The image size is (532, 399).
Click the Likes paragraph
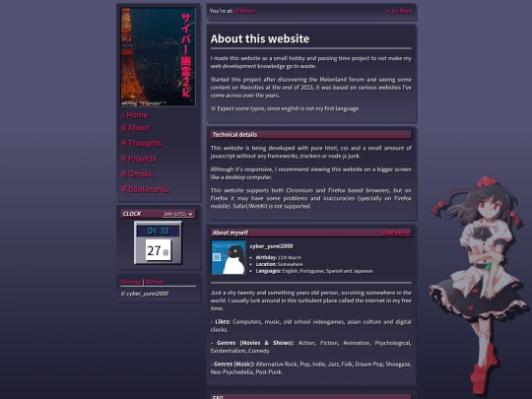[x=311, y=326]
